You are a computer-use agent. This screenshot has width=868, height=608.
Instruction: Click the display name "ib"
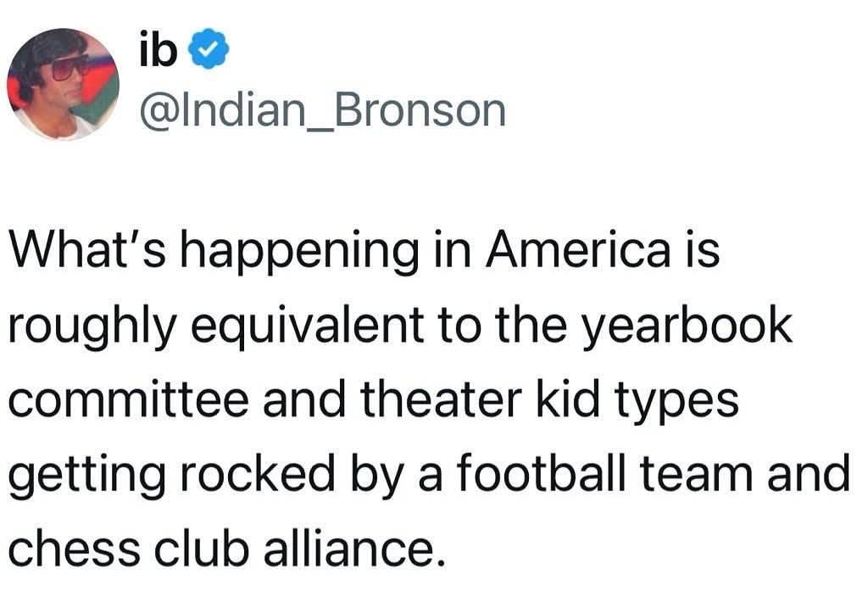pyautogui.click(x=159, y=53)
